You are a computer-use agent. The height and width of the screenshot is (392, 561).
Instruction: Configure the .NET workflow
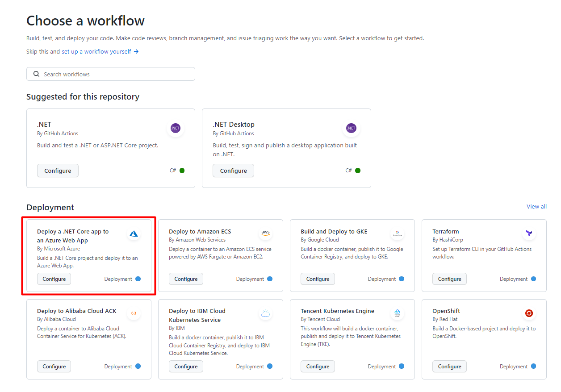pyautogui.click(x=58, y=171)
